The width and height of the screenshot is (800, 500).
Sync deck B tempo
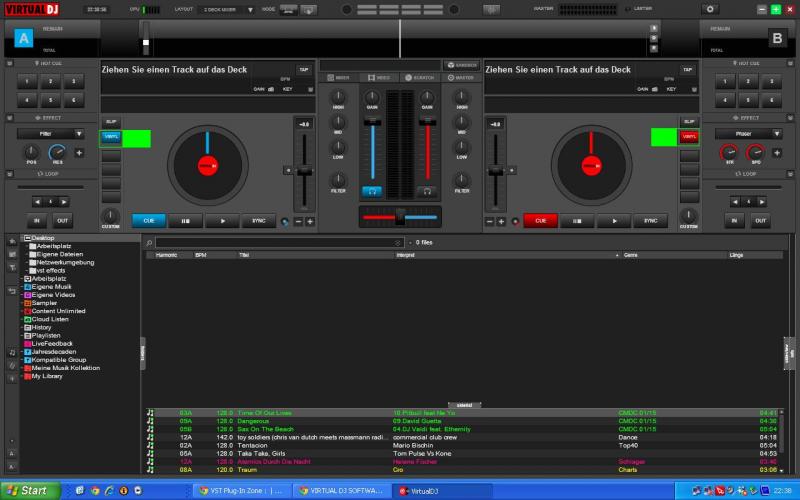651,221
